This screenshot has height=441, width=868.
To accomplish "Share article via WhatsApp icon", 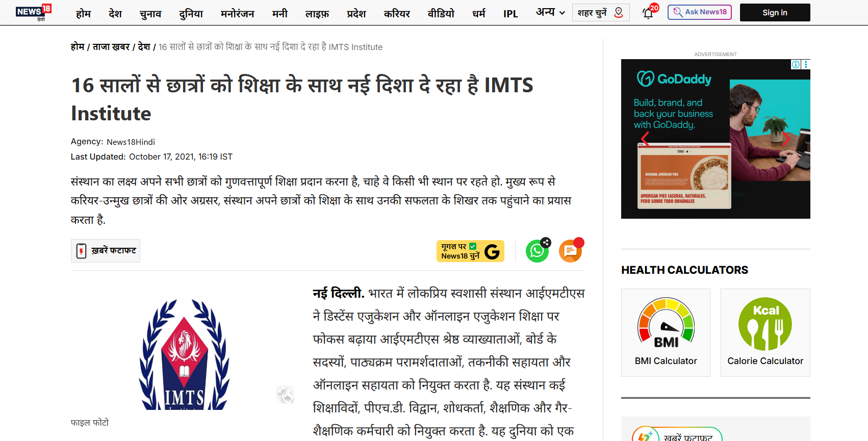I will tap(537, 251).
